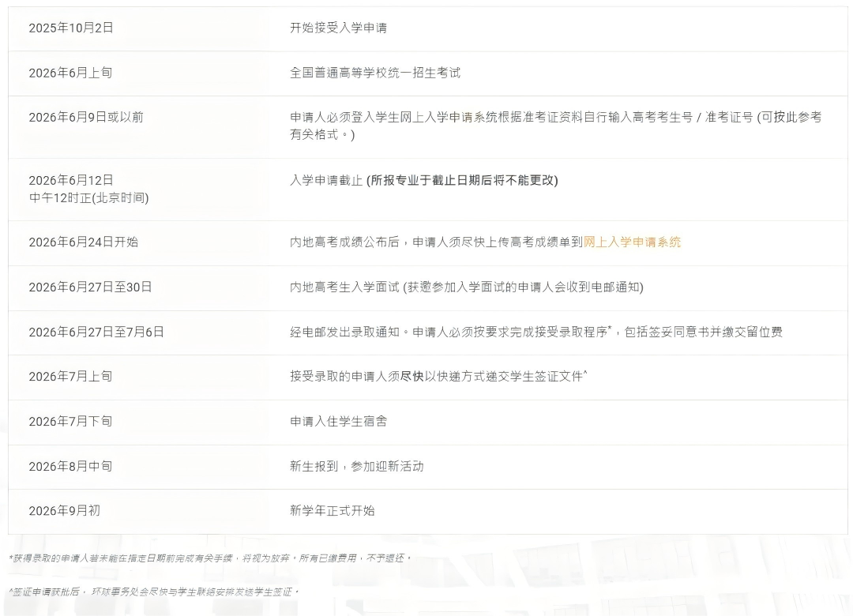The image size is (853, 616).
Task: Click 全国普通高等学校统一招生考试 text
Action: 374,73
